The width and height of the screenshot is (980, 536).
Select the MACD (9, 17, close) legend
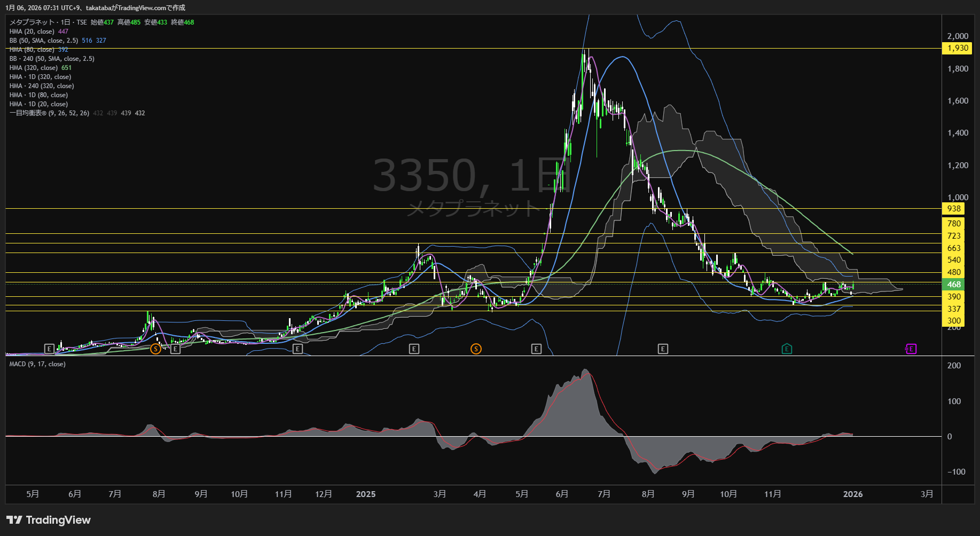[37, 364]
